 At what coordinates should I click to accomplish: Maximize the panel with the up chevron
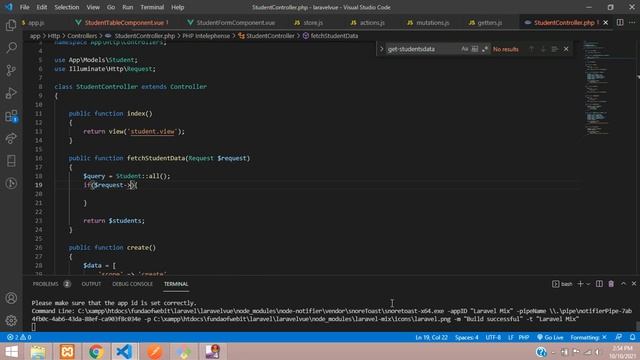coord(623,284)
